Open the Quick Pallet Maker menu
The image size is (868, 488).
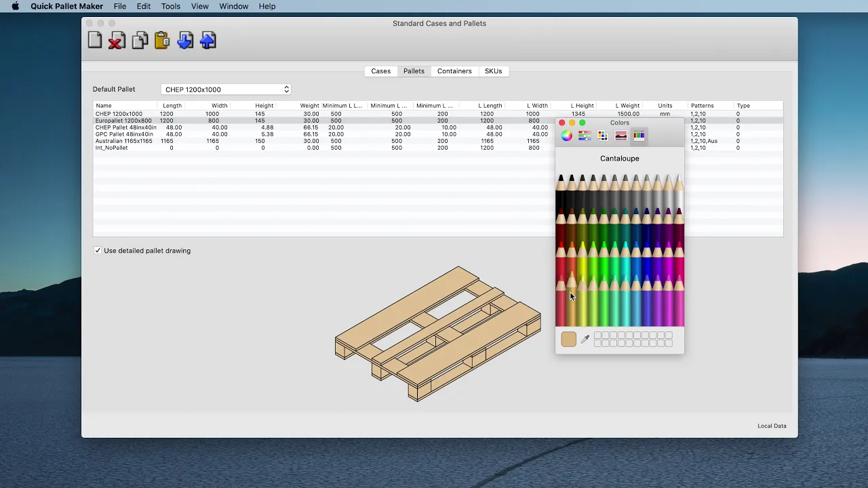point(66,6)
